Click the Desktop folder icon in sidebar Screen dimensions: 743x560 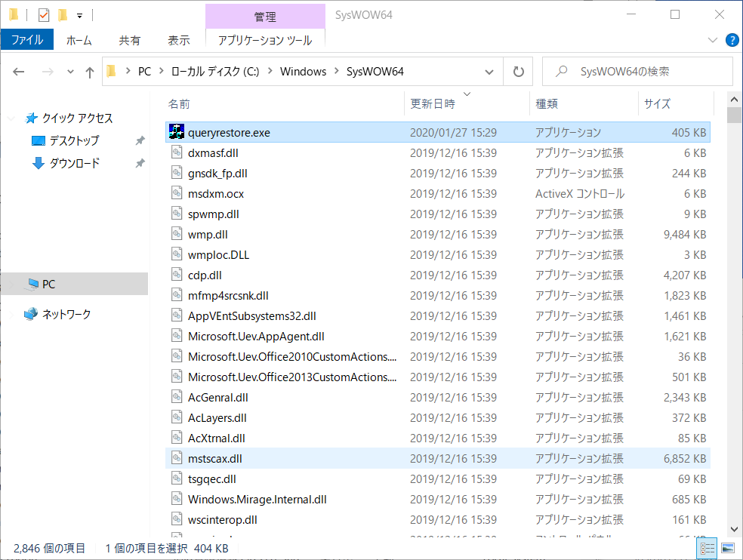click(x=38, y=140)
